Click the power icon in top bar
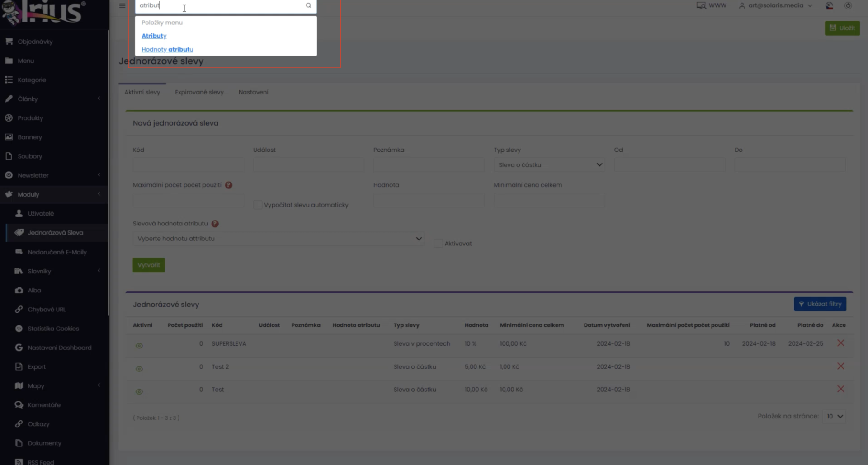868x465 pixels. tap(848, 5)
